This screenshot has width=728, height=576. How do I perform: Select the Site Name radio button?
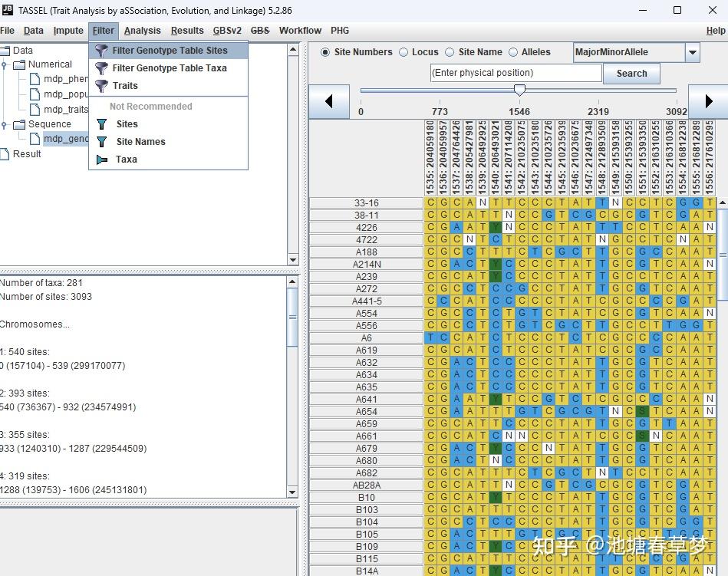[450, 52]
